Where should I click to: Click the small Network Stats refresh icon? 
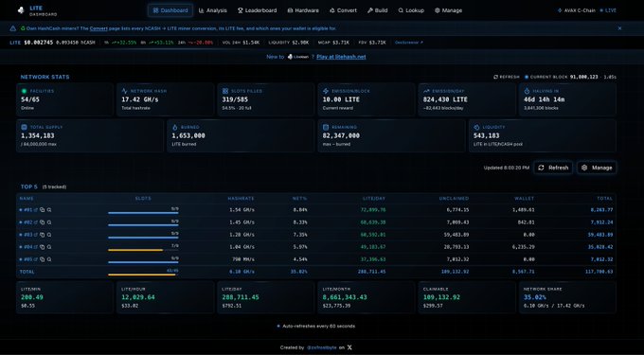click(x=495, y=78)
